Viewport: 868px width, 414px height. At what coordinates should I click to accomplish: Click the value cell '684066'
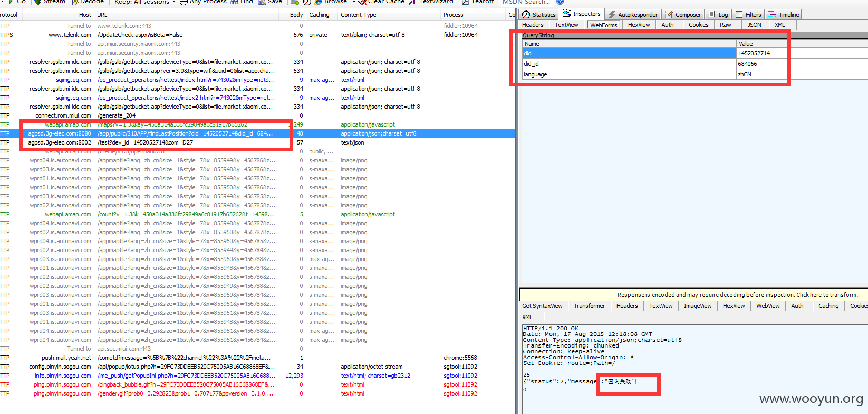[802, 64]
